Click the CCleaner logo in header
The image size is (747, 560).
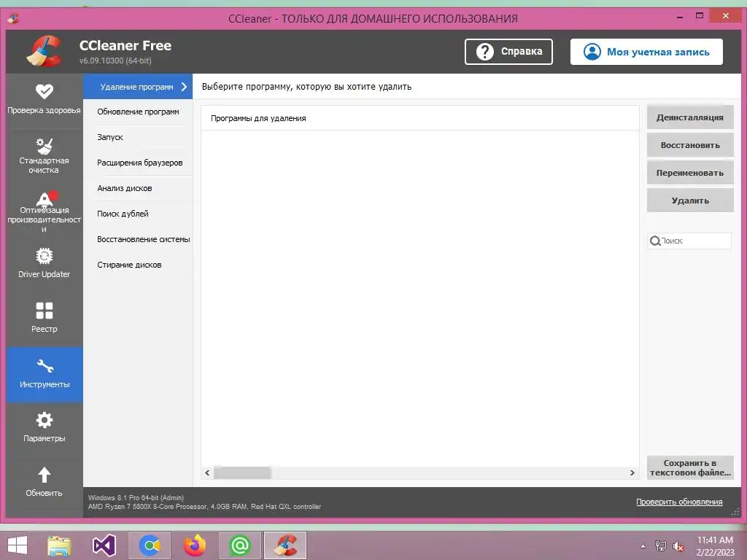(x=44, y=50)
